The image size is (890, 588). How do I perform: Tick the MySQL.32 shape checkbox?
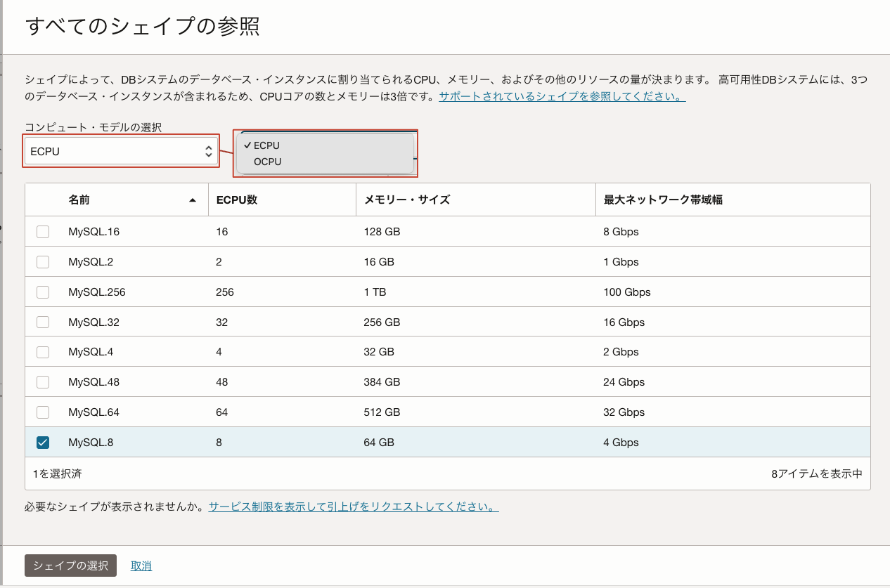click(x=43, y=322)
